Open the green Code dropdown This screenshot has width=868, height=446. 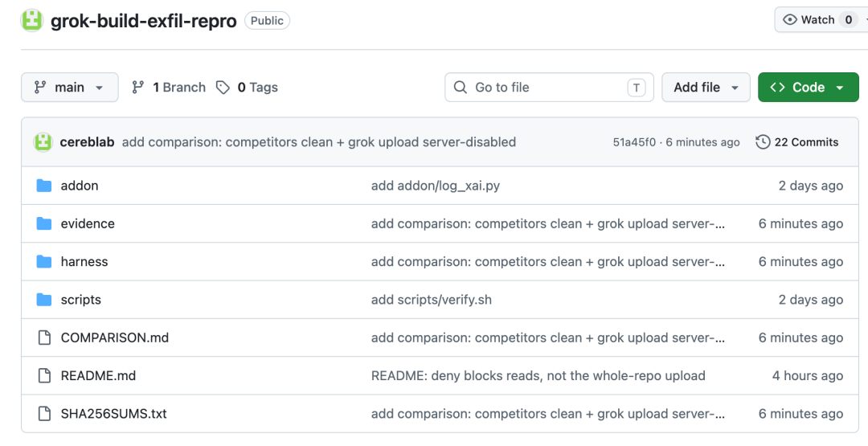pos(809,88)
